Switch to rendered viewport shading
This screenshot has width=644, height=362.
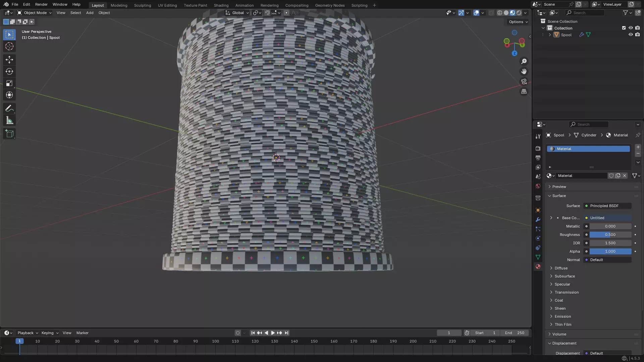tap(519, 13)
